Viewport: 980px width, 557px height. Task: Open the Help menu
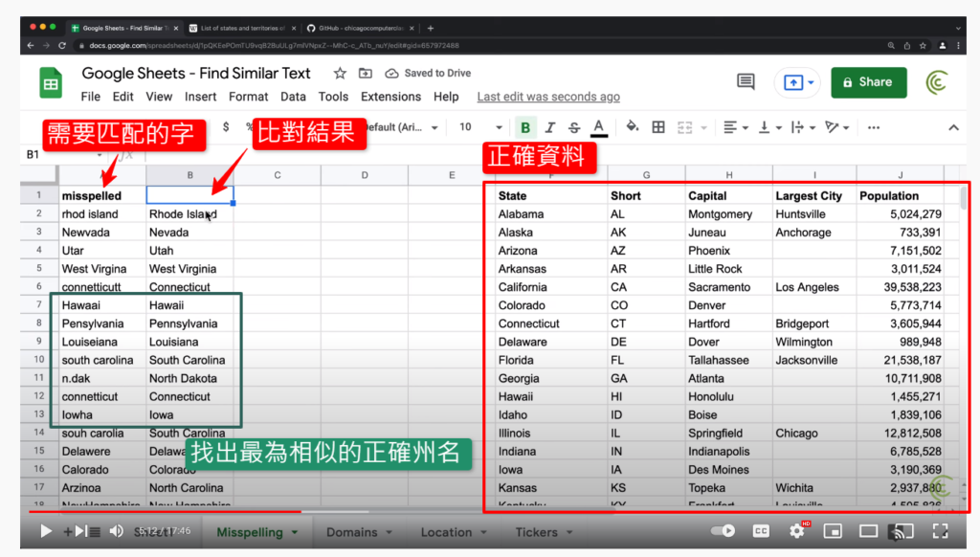(446, 97)
